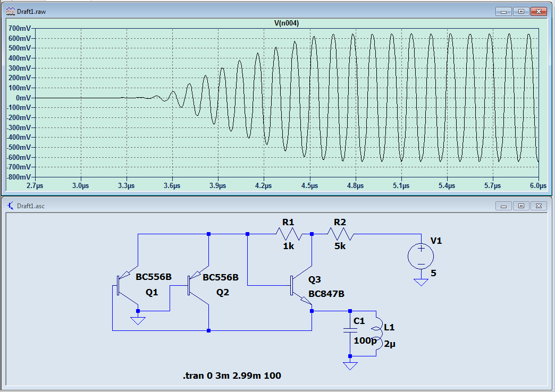Click L1 value 2µ
Viewport: 555px width, 392px height.
(390, 344)
